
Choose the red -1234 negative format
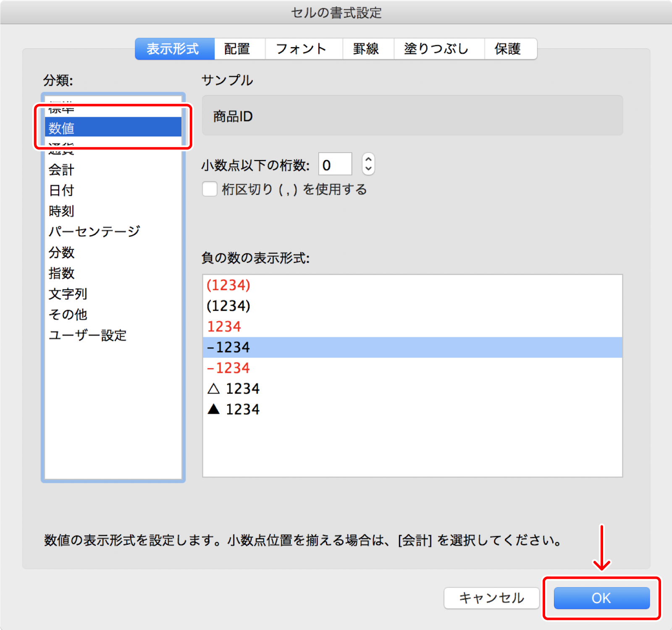point(228,368)
